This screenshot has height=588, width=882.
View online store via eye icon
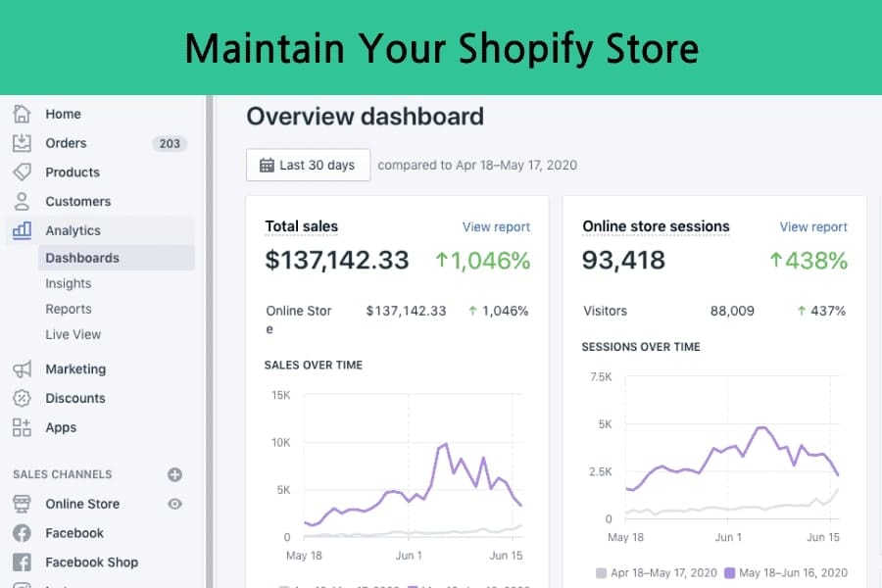point(175,504)
